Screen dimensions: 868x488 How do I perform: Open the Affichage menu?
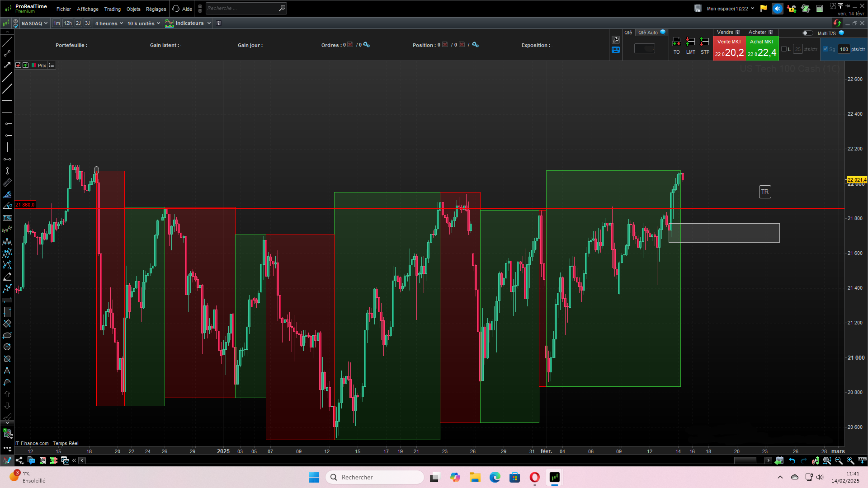(87, 9)
